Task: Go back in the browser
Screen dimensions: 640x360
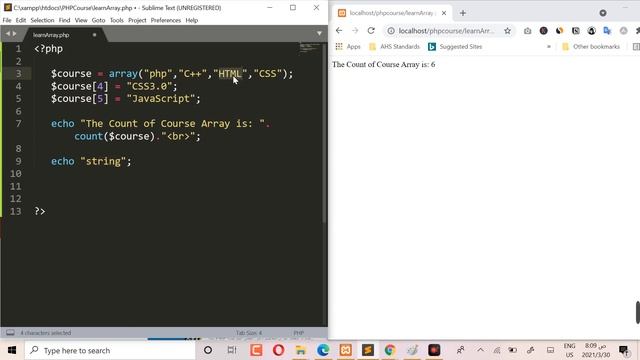Action: click(x=339, y=31)
